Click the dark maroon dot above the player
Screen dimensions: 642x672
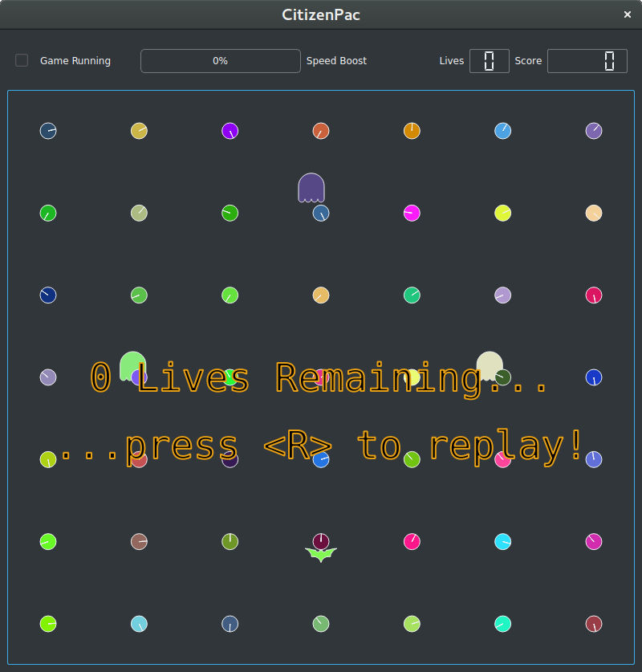click(321, 541)
